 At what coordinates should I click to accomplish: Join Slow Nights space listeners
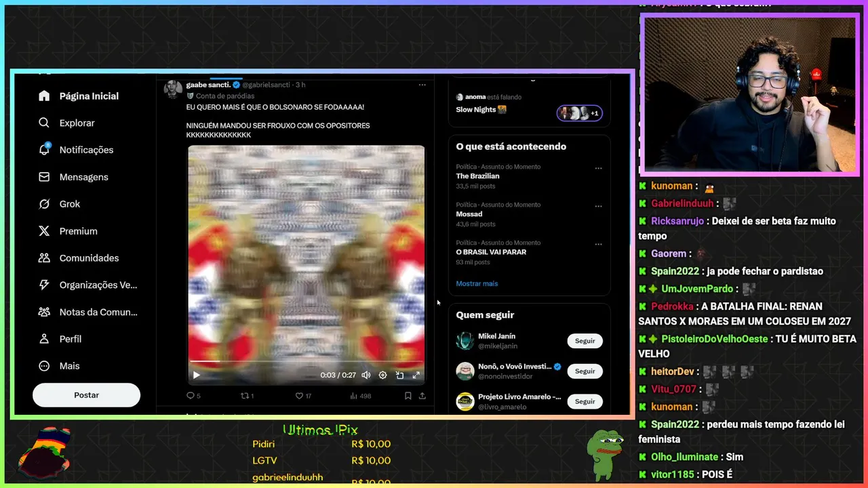pos(580,113)
